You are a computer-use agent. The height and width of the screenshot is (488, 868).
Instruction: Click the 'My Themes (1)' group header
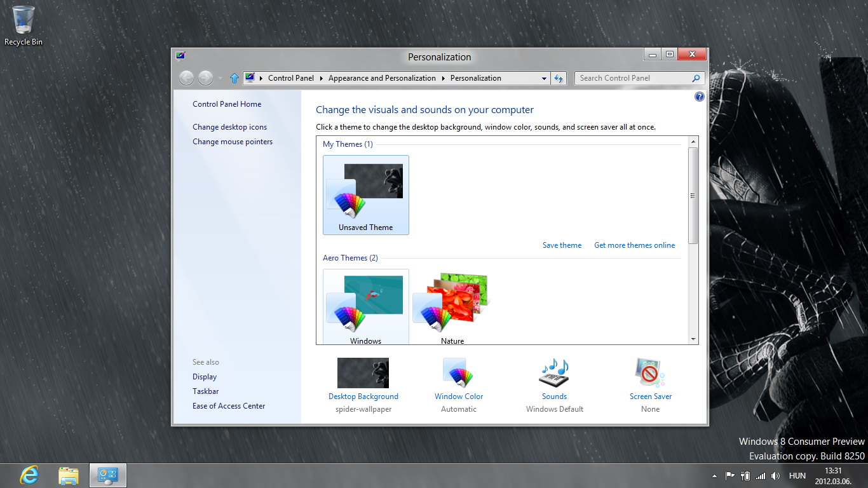[x=348, y=144]
